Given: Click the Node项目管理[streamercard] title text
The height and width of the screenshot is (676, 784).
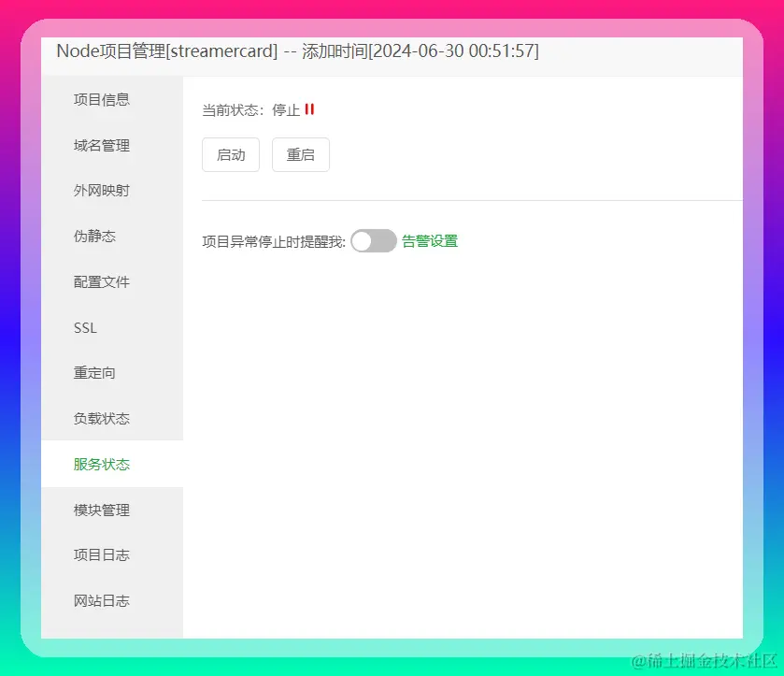Looking at the screenshot, I should click(x=167, y=51).
